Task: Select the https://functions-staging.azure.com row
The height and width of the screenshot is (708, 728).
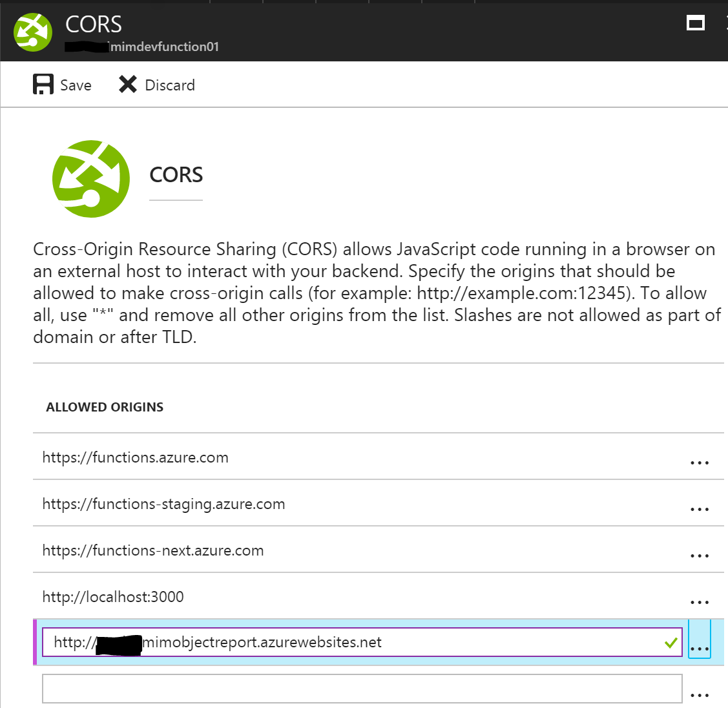Action: point(163,504)
